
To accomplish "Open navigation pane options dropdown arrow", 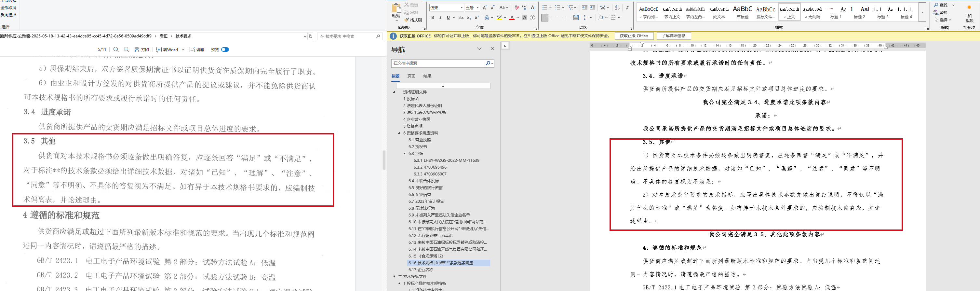I will (479, 49).
